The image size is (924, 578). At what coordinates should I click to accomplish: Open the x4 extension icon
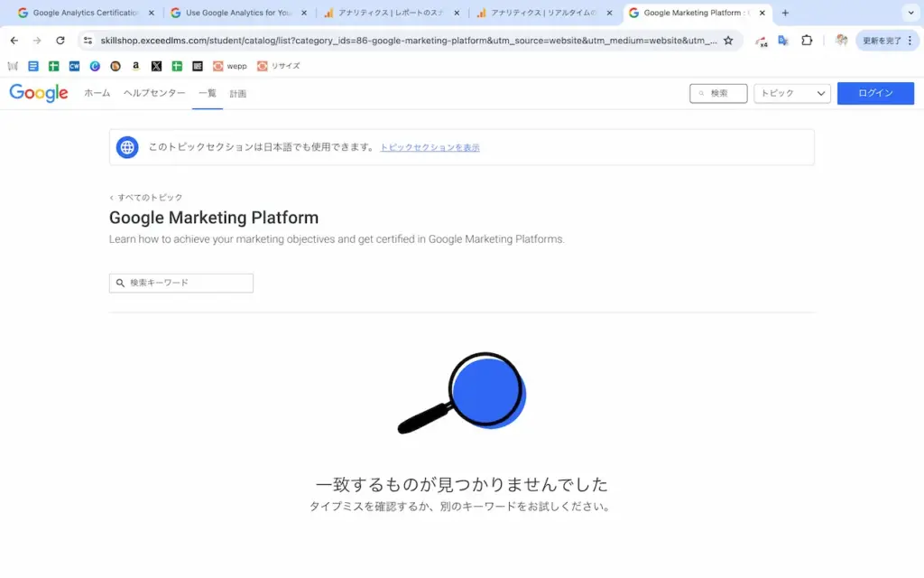[x=761, y=42]
